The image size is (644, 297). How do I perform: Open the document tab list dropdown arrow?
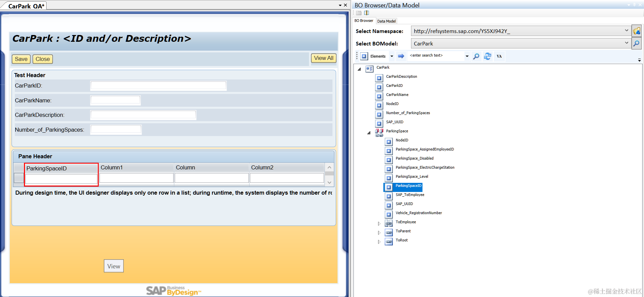[x=340, y=5]
